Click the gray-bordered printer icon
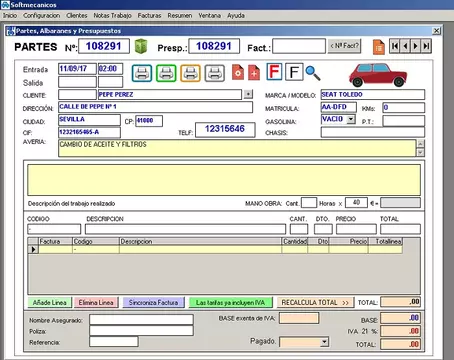454x360 pixels. 214,73
